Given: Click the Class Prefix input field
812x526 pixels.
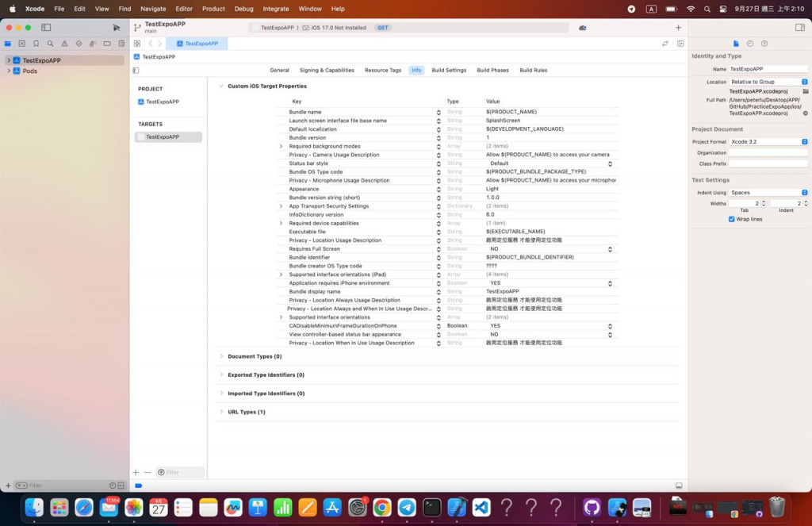Looking at the screenshot, I should 768,163.
